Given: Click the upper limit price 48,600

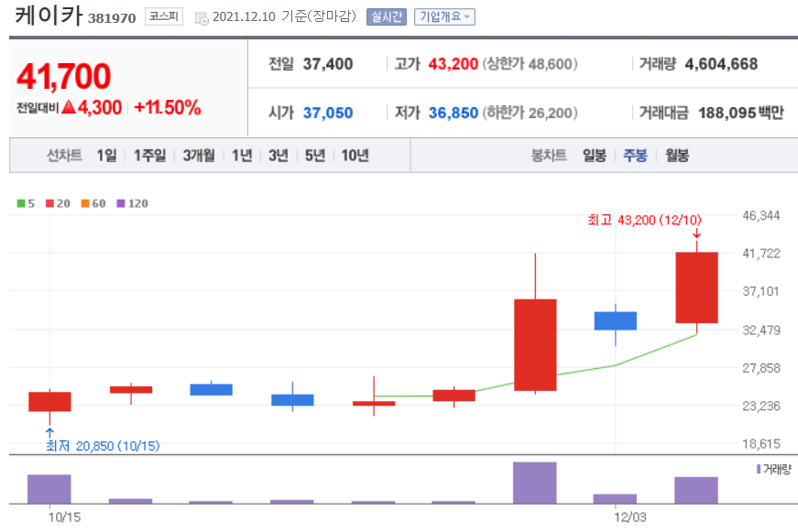Looking at the screenshot, I should pyautogui.click(x=550, y=64).
